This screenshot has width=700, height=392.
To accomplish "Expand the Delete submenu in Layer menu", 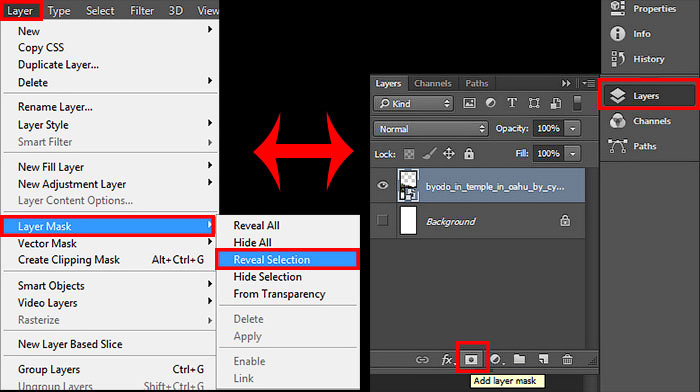I will coord(110,82).
